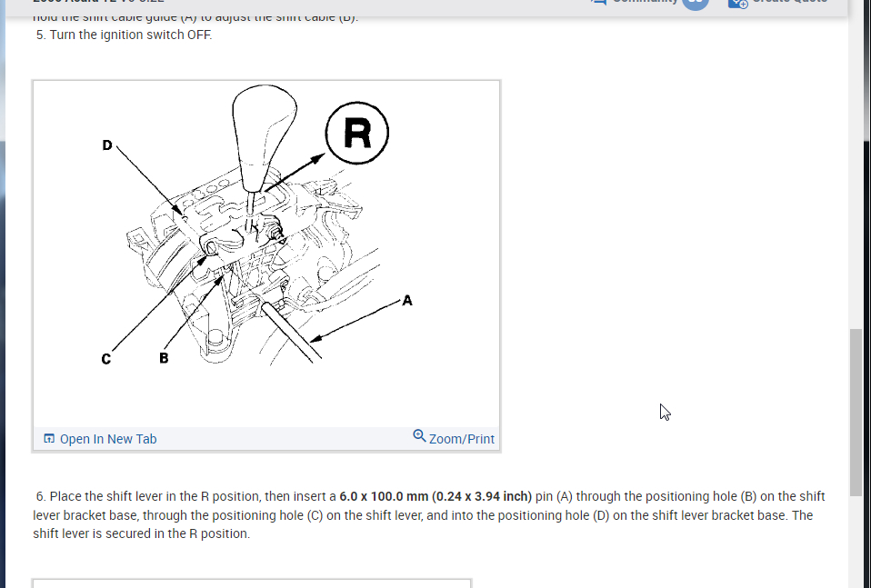Click the next diagram frame at page bottom
This screenshot has width=871, height=588.
[252, 583]
